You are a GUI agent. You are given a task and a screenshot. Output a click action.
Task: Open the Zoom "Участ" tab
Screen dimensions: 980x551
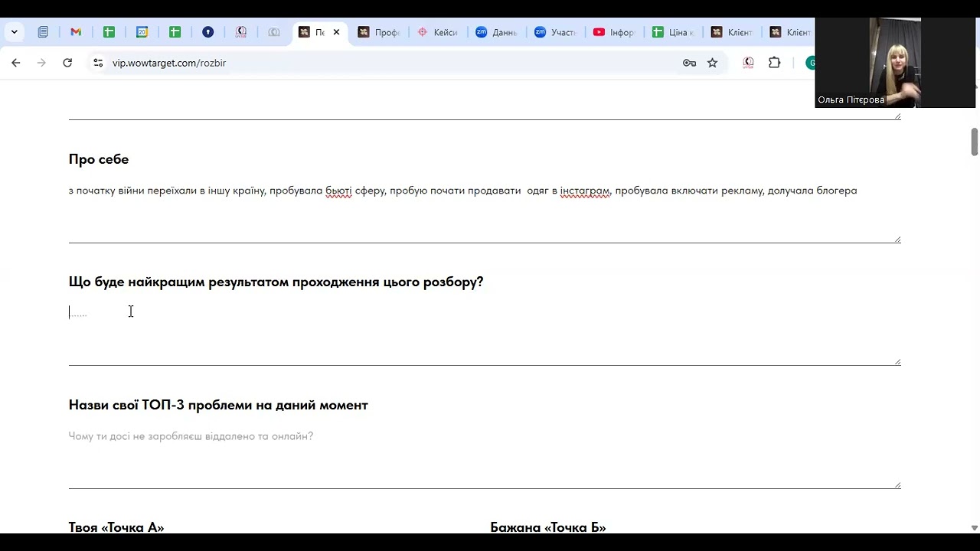click(x=556, y=32)
